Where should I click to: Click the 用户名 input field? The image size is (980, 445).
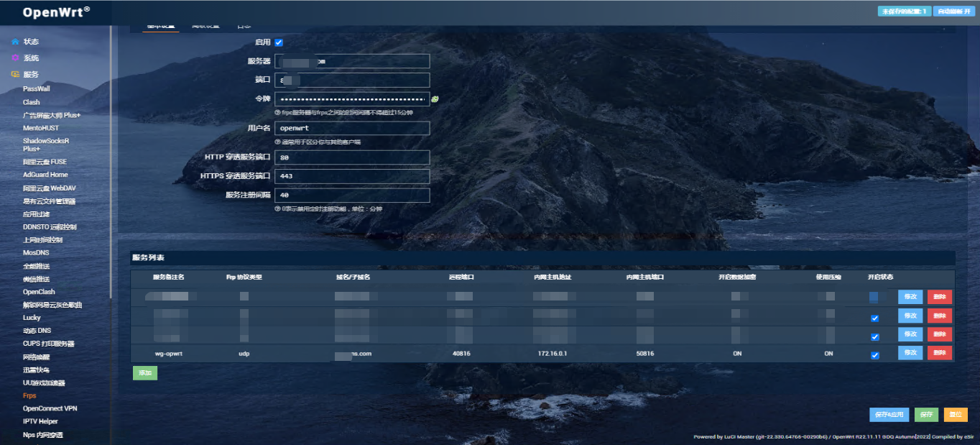coord(352,129)
